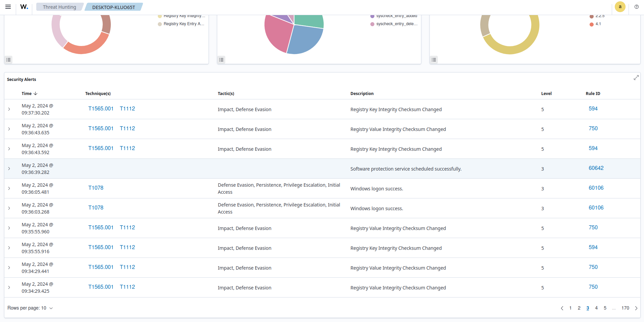The image size is (644, 322).
Task: Expand the 09:37:30.202 alert row
Action: click(9, 109)
